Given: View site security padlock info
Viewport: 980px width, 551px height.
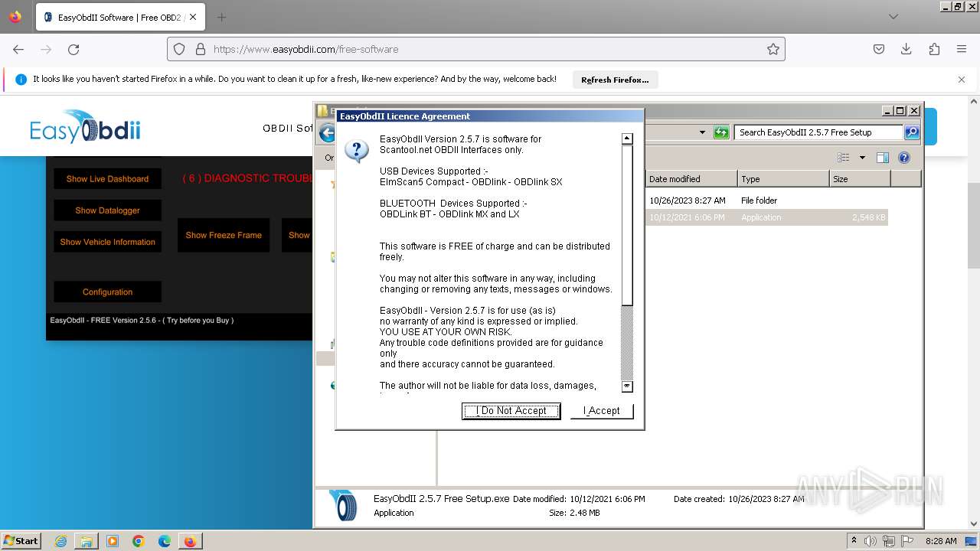Looking at the screenshot, I should pos(201,49).
